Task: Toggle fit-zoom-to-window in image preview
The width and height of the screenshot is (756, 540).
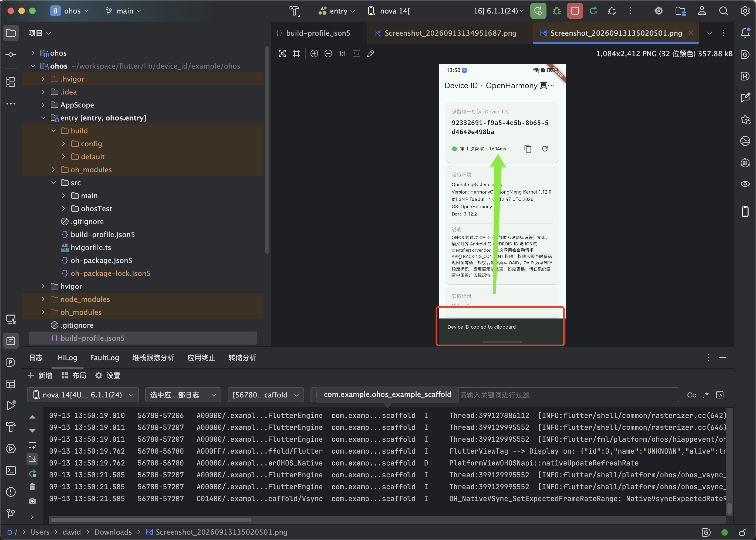Action: click(x=356, y=53)
